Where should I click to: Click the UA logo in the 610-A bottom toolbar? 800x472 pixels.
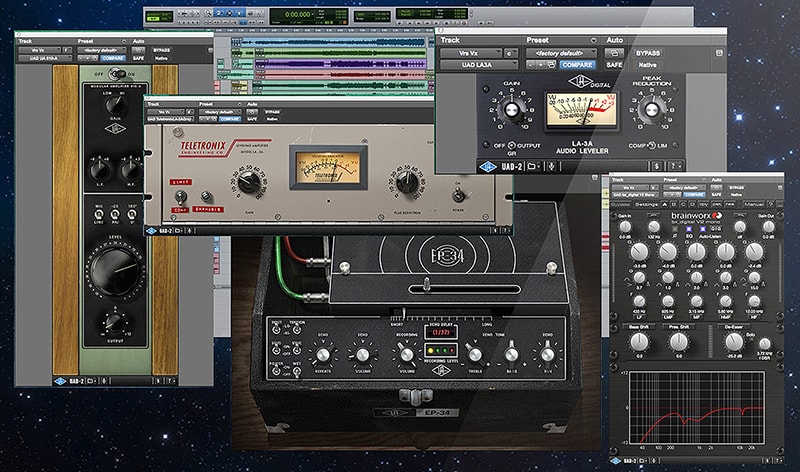click(x=60, y=381)
